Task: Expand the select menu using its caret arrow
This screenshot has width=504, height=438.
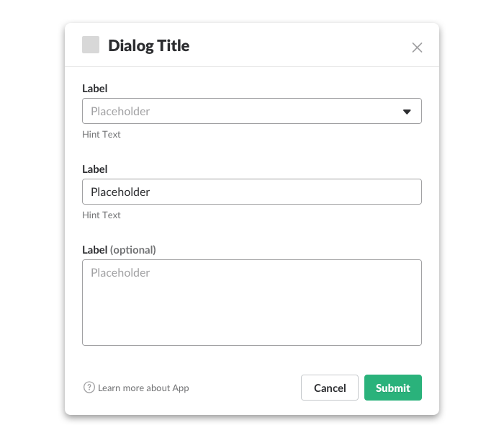Action: click(x=407, y=112)
